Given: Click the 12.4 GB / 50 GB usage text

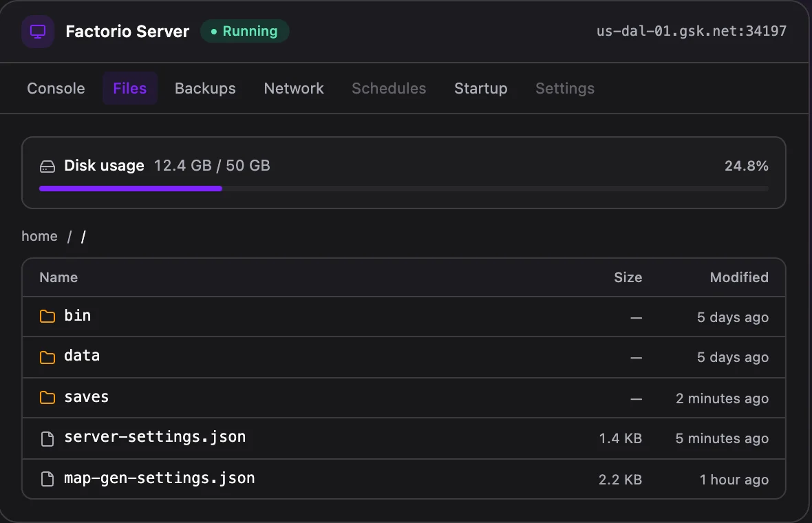Looking at the screenshot, I should 212,166.
